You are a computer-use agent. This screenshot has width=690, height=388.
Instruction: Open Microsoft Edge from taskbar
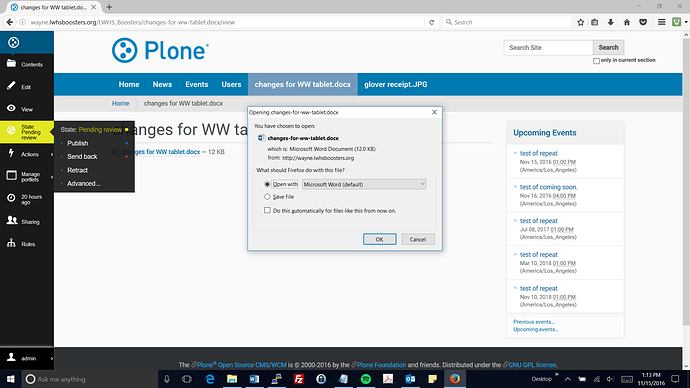click(x=210, y=379)
